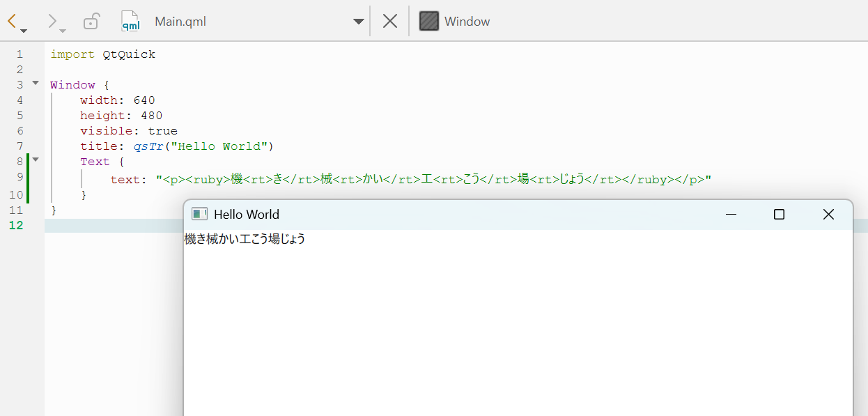Click the Hello World window app icon
868x416 pixels.
199,215
